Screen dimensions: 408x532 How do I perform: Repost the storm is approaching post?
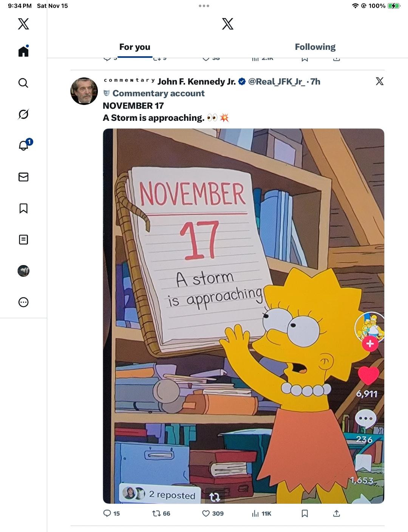[x=161, y=513]
